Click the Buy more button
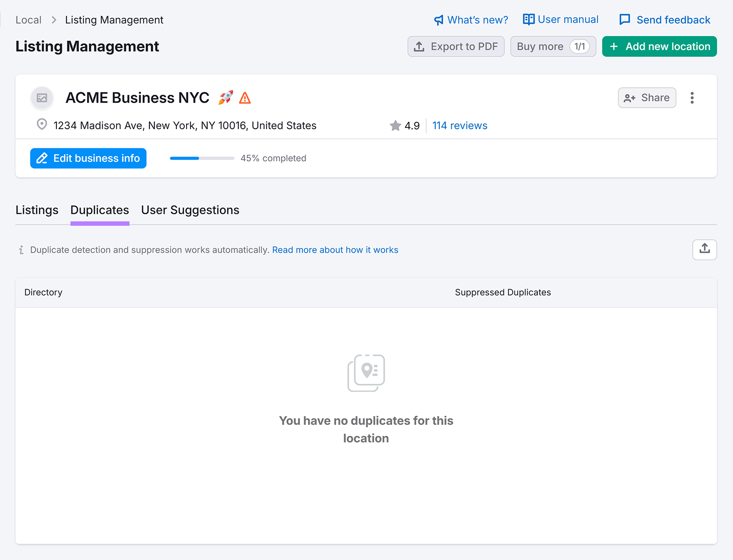 click(553, 46)
